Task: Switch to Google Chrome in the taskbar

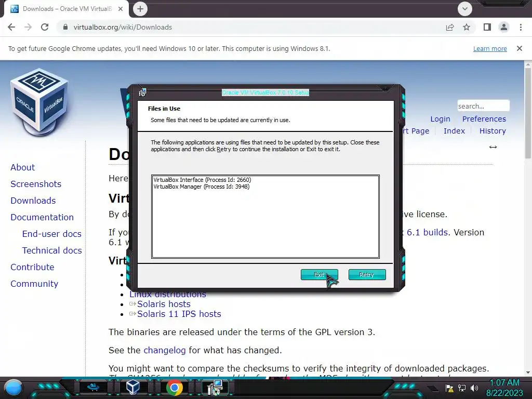Action: [175, 388]
